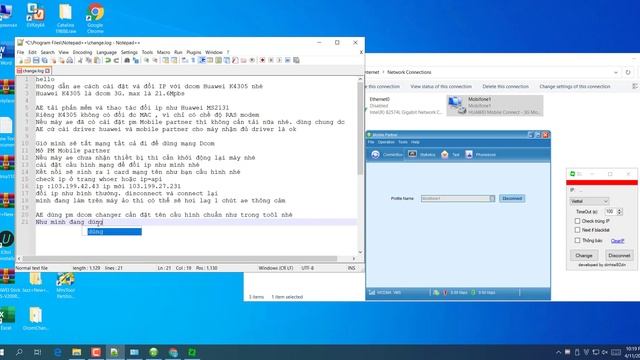Click Change settings of this connection
This screenshot has width=640, height=360.
[575, 87]
